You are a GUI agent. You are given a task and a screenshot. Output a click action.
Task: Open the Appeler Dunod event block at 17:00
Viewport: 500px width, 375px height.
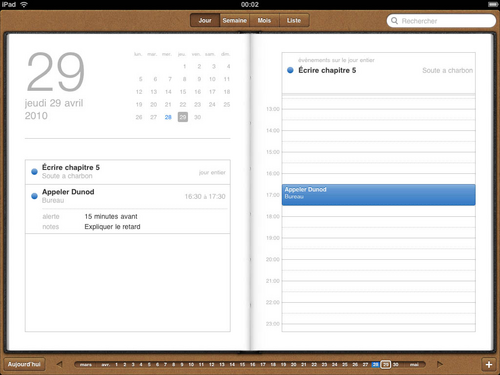click(x=378, y=195)
